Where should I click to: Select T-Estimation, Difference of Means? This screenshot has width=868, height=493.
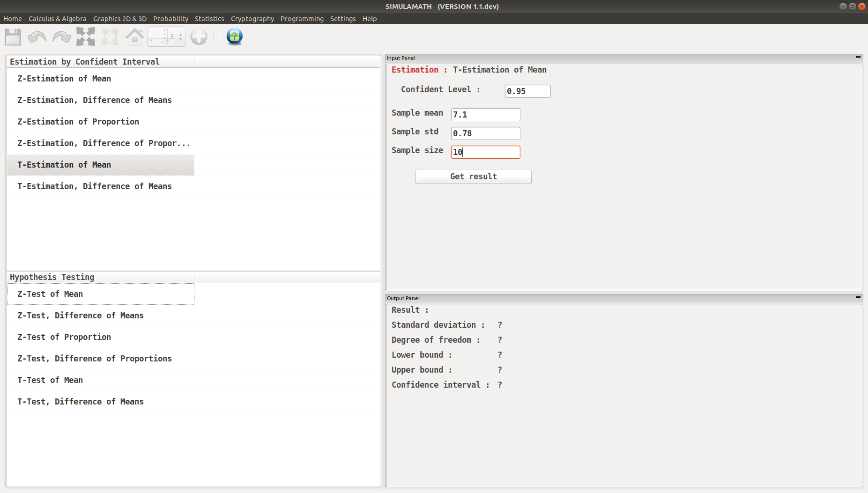(101, 186)
